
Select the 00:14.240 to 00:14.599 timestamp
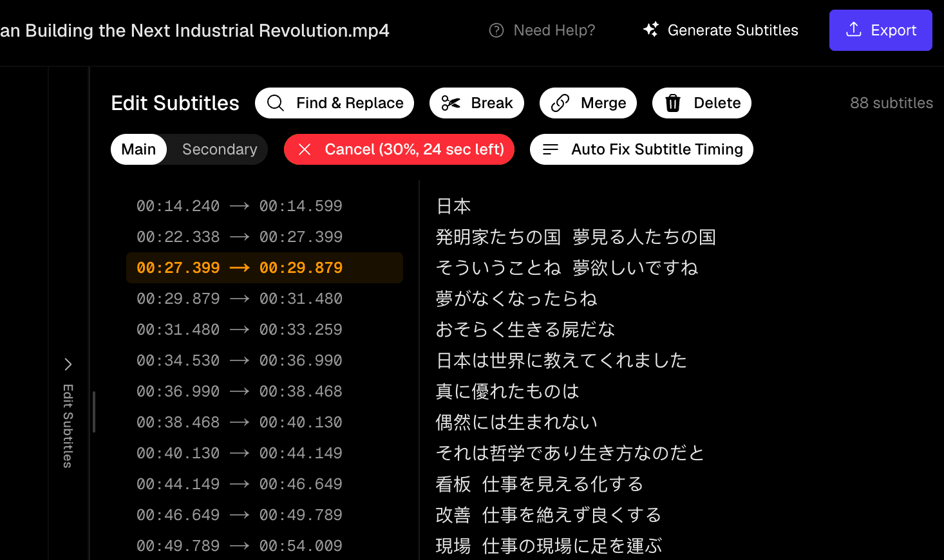pos(240,206)
